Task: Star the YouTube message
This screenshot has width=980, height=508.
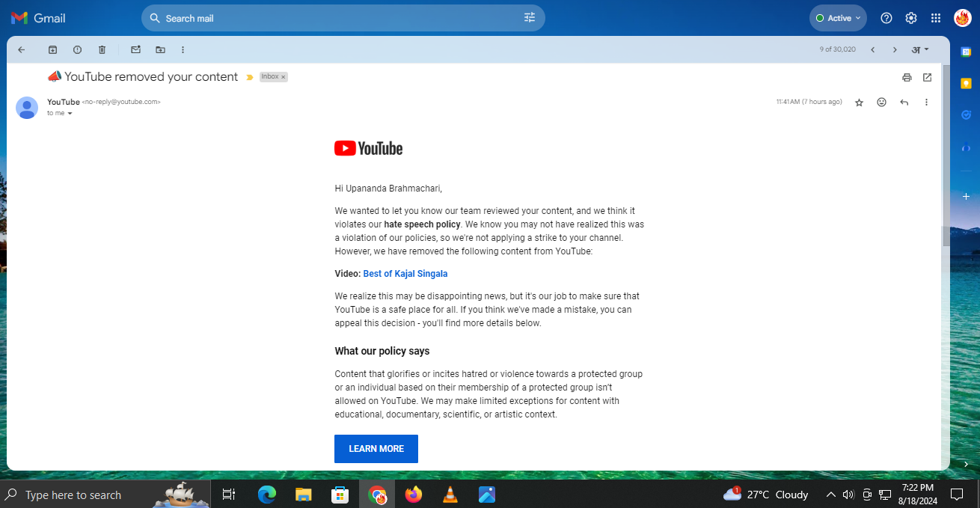Action: (x=859, y=102)
